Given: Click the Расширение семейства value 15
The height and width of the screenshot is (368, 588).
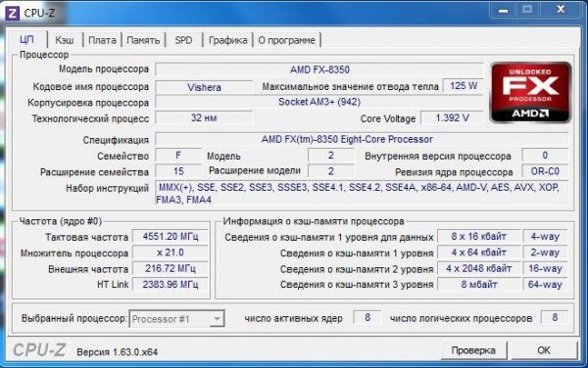Looking at the screenshot, I should pyautogui.click(x=178, y=171).
